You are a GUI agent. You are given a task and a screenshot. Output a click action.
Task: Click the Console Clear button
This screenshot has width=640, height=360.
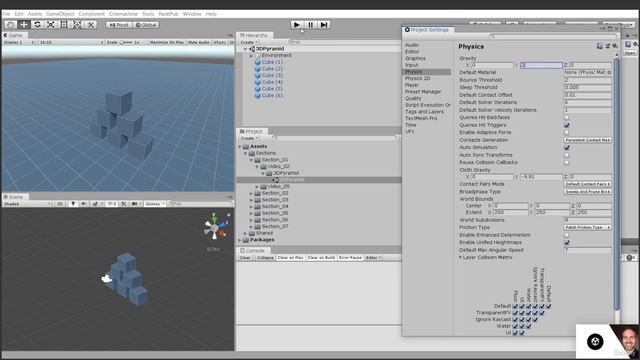[x=245, y=258]
